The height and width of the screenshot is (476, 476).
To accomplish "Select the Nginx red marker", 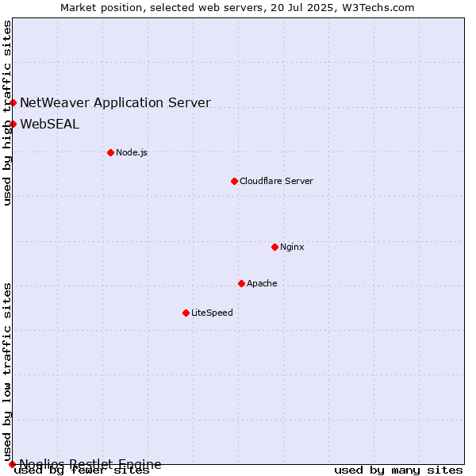I will tap(274, 247).
